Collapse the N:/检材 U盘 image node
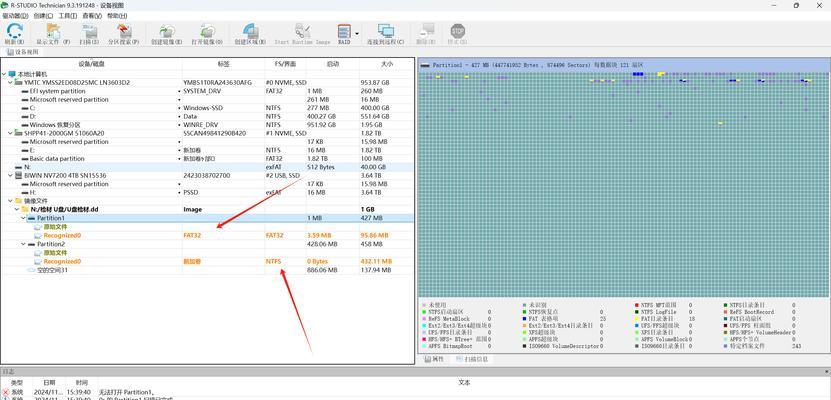Viewport: 831px width, 400px height. 17,209
